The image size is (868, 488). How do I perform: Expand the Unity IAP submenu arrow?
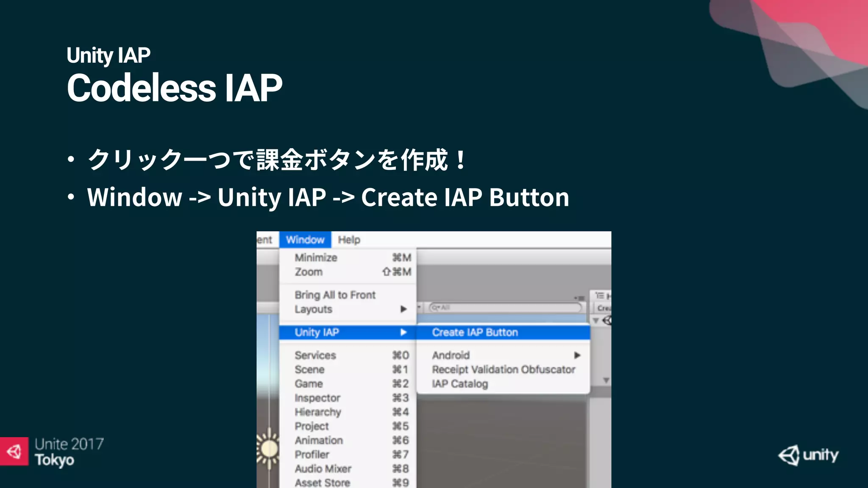[x=403, y=333]
